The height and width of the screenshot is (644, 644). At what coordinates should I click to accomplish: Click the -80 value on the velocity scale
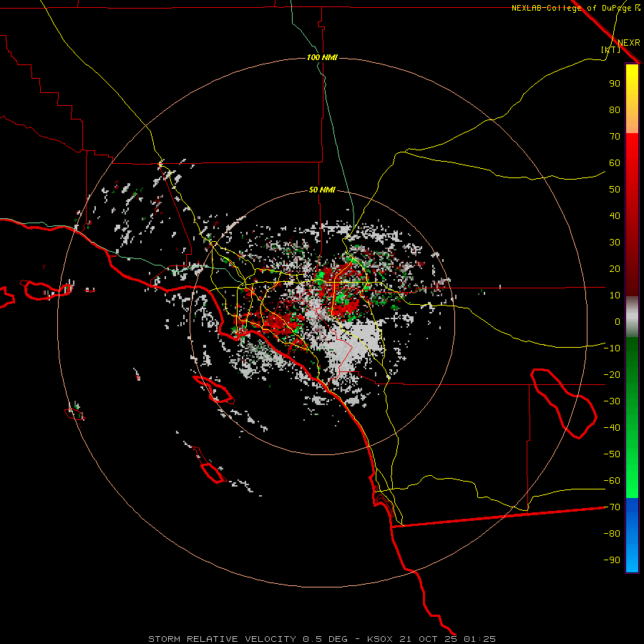612,534
